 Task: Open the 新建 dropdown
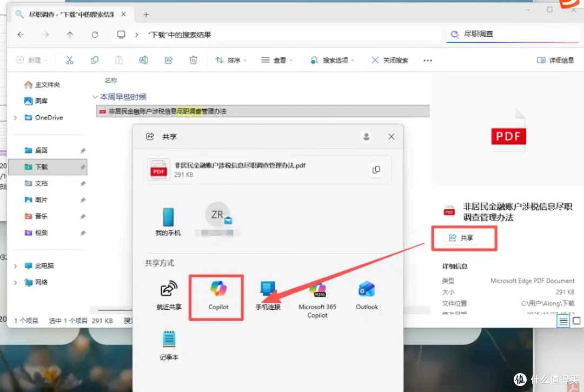coord(32,60)
